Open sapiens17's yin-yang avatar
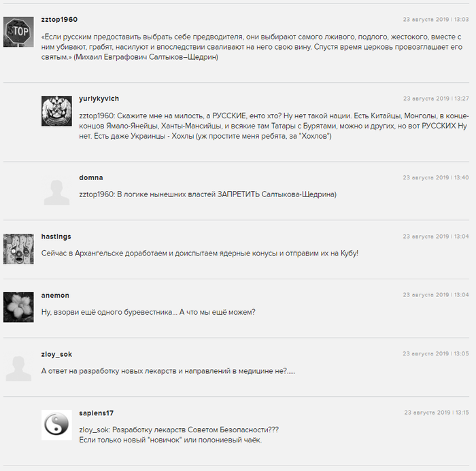This screenshot has width=476, height=471. [56, 425]
